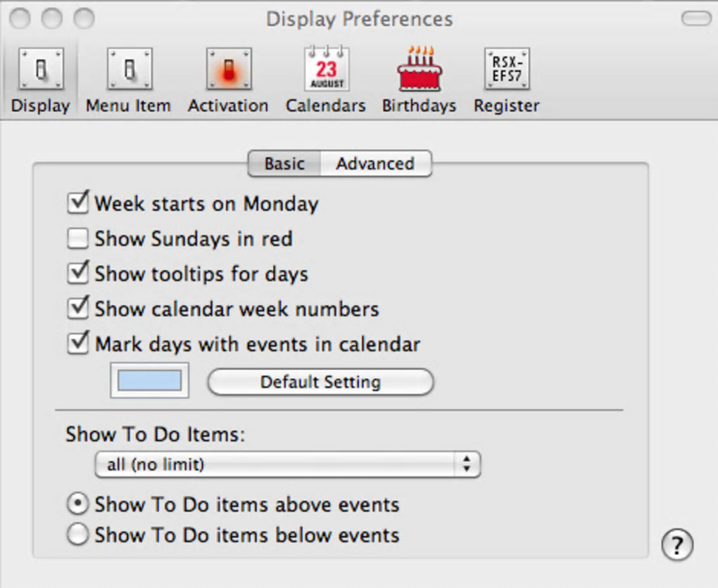The image size is (718, 588).
Task: Open the Activation preferences pane
Action: pyautogui.click(x=228, y=79)
